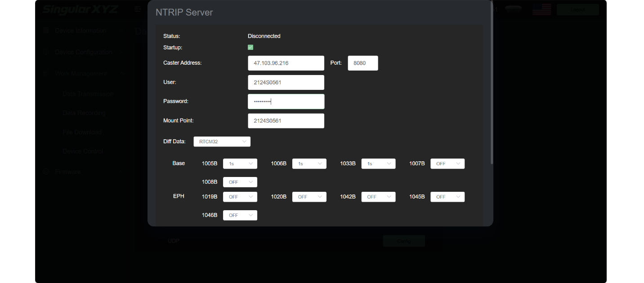Expand the 1005B interval dropdown
The image size is (644, 283).
(240, 164)
